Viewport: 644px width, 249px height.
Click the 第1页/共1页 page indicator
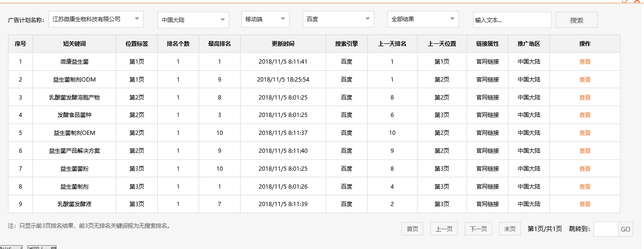pos(545,229)
